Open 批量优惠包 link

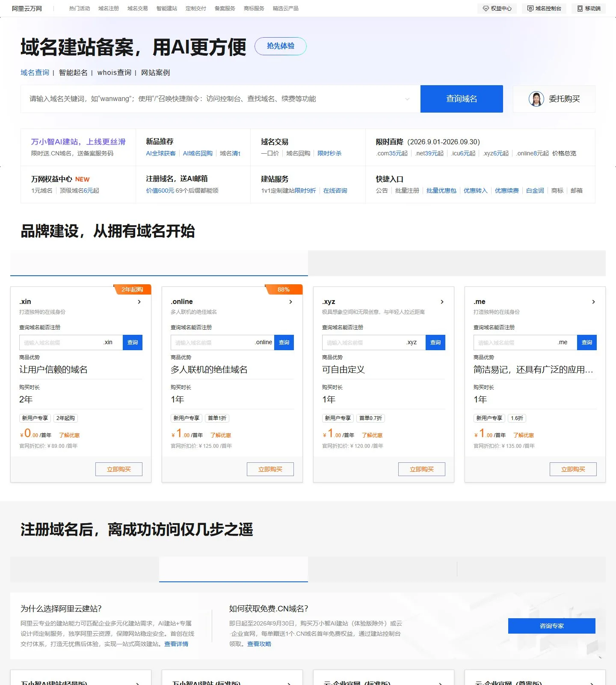(441, 191)
